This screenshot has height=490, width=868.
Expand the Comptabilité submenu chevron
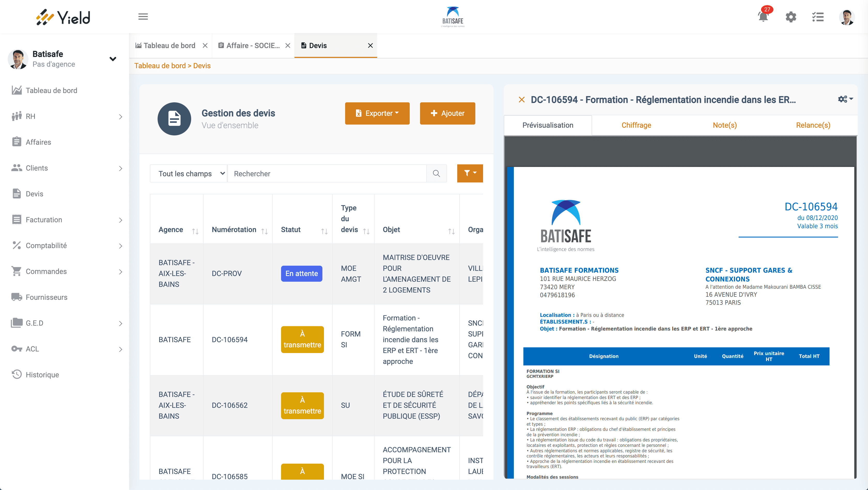tap(121, 246)
